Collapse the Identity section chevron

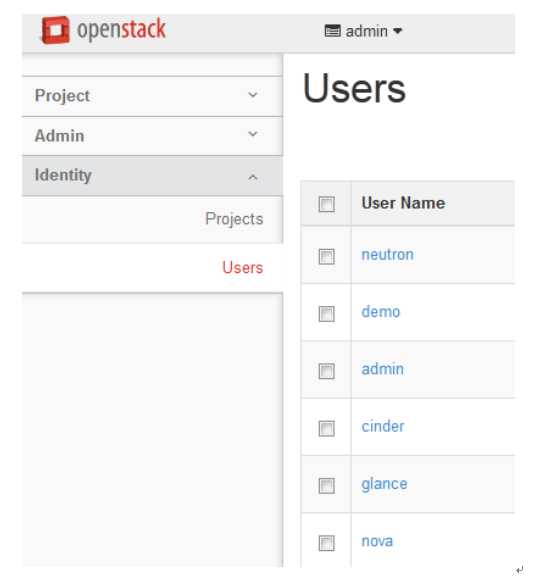(253, 177)
